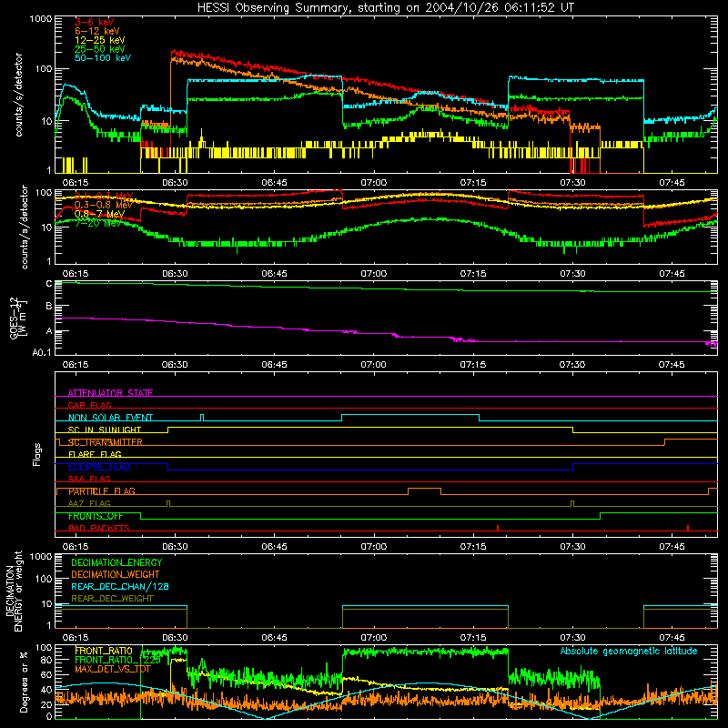Click the second BAD_PACKETS red spike near 07:47
The image size is (728, 728).
click(x=688, y=528)
